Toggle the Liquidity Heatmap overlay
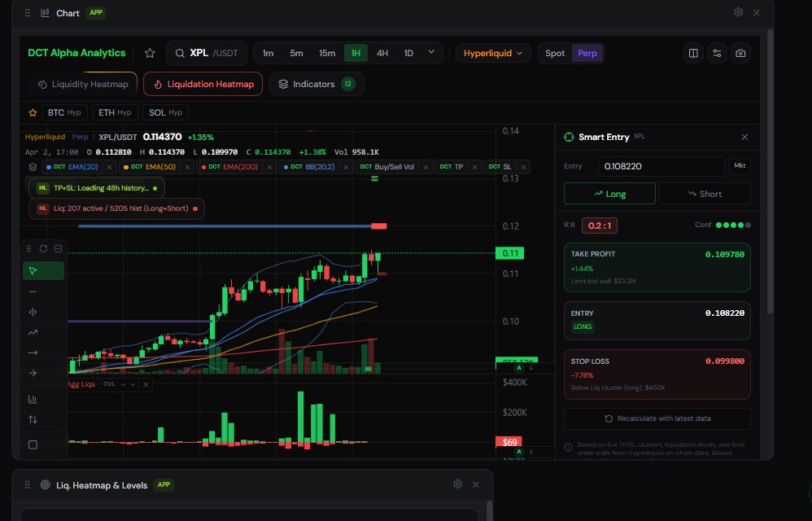 [x=83, y=84]
